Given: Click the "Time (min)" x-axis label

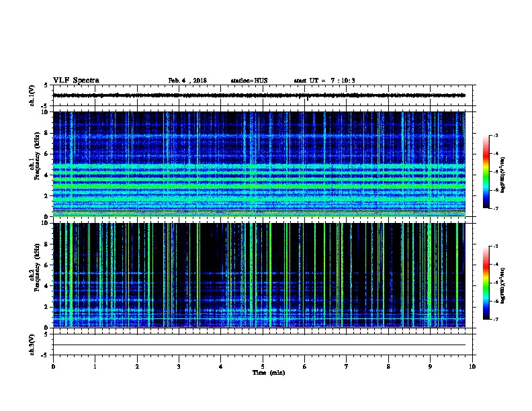Looking at the screenshot, I should [269, 373].
